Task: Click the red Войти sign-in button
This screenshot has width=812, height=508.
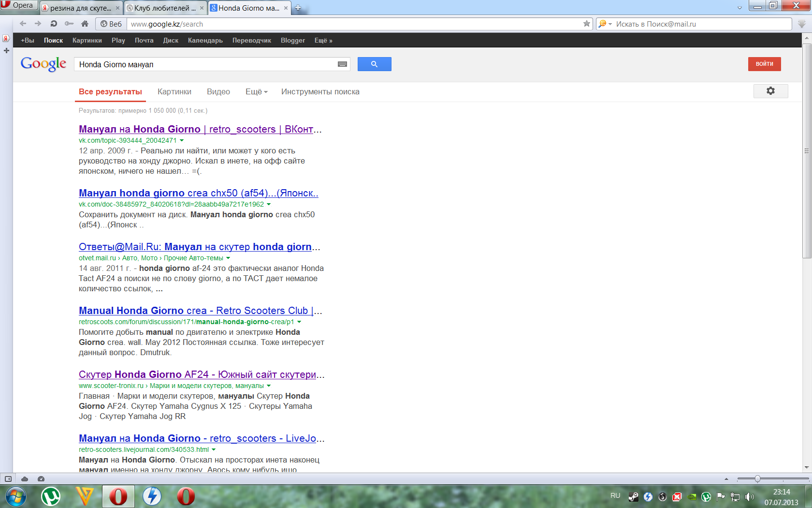Action: [764, 64]
